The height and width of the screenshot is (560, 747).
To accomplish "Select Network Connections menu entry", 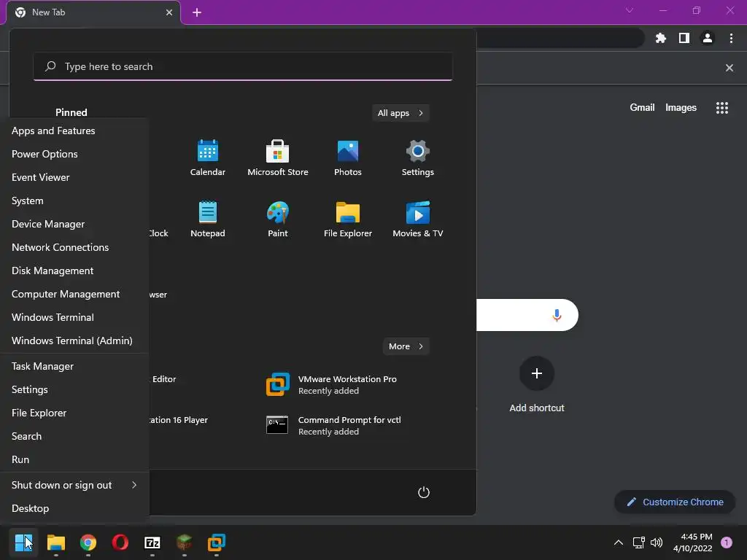I will click(75, 247).
